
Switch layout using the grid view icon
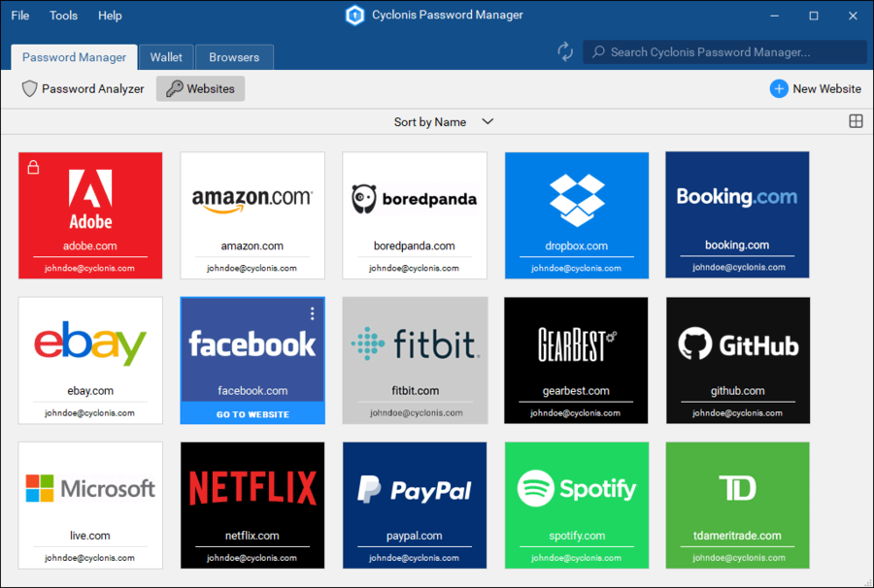click(856, 120)
